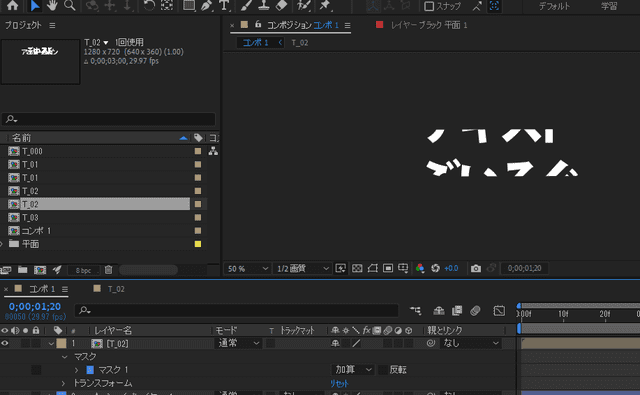Toggle the region of interest button
Viewport: 640px width, 395px height.
388,268
